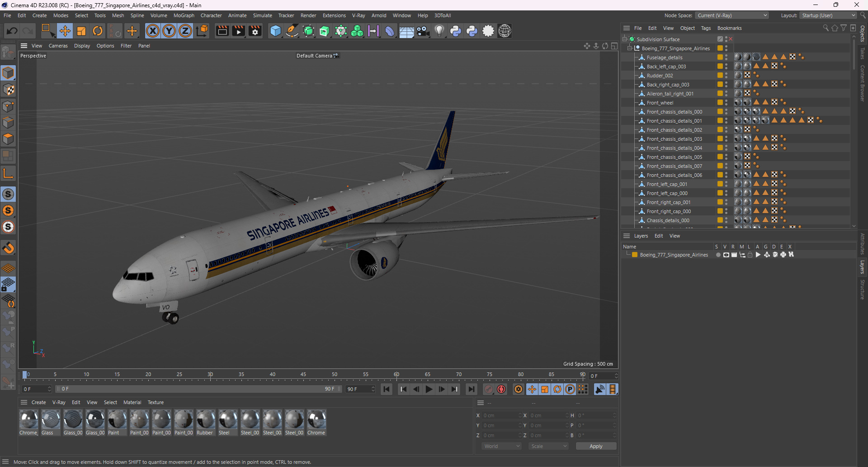This screenshot has width=868, height=467.
Task: Collapse Boeing_777_Singapore_Airlines object hierarchy
Action: coord(629,48)
